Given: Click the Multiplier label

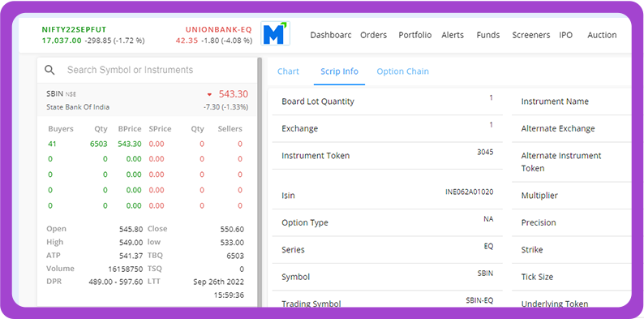Looking at the screenshot, I should pyautogui.click(x=539, y=196).
